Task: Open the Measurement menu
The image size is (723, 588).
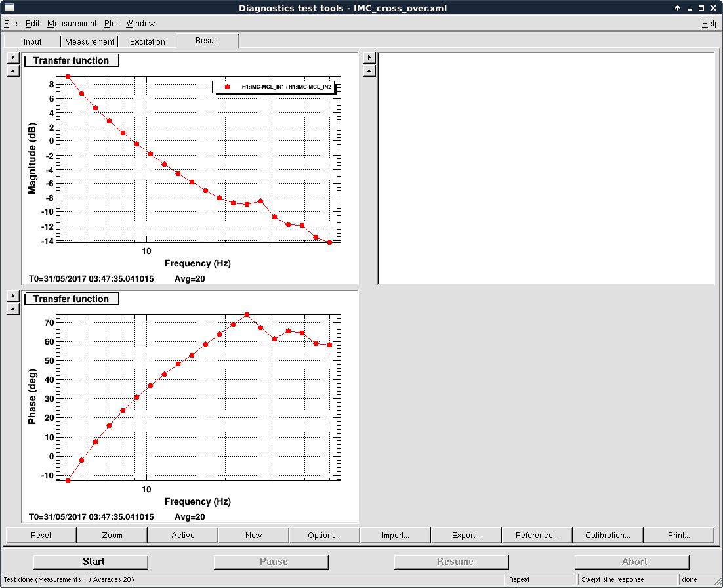Action: click(72, 24)
